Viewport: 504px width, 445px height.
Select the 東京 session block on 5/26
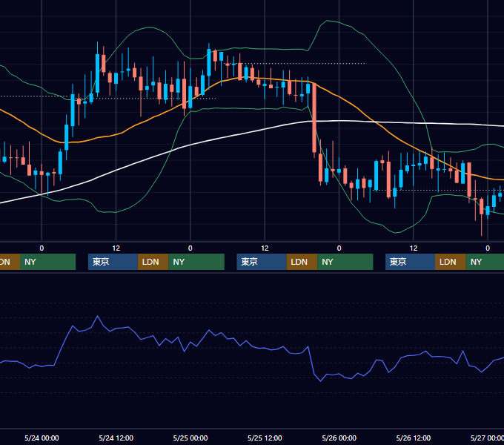pos(411,262)
